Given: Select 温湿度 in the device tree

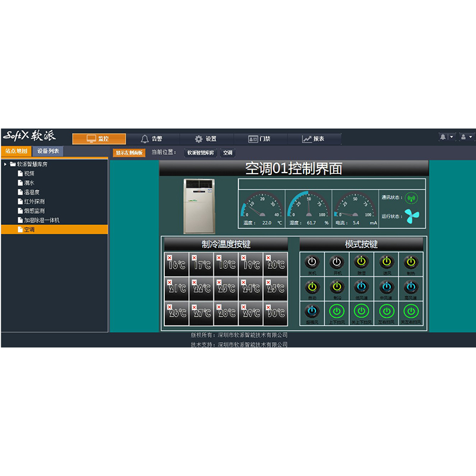Looking at the screenshot, I should (32, 192).
